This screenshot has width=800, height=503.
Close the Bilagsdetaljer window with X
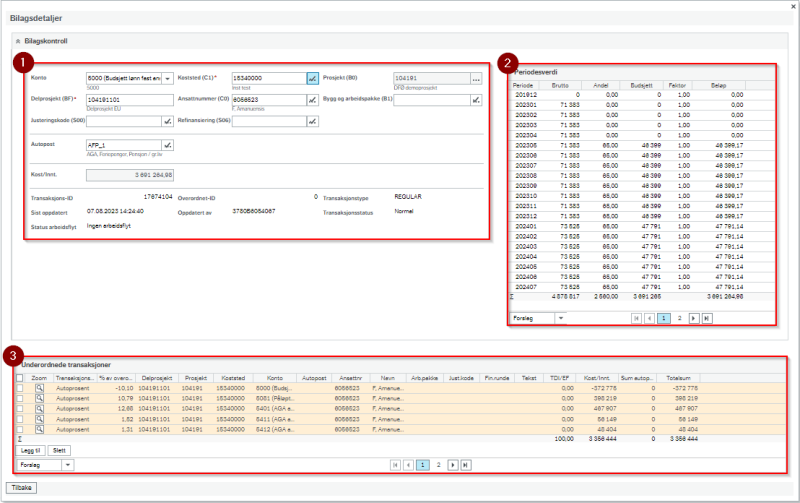coord(793,7)
